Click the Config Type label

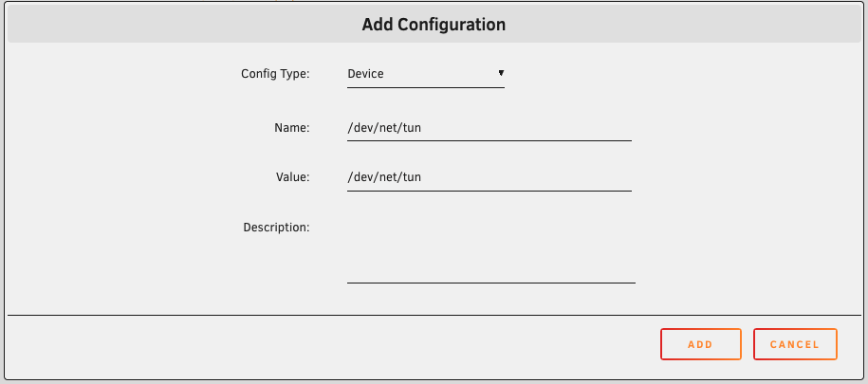(275, 74)
